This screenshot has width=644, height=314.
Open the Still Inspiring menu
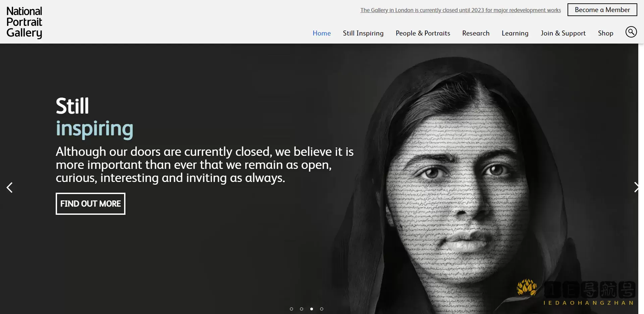tap(363, 33)
